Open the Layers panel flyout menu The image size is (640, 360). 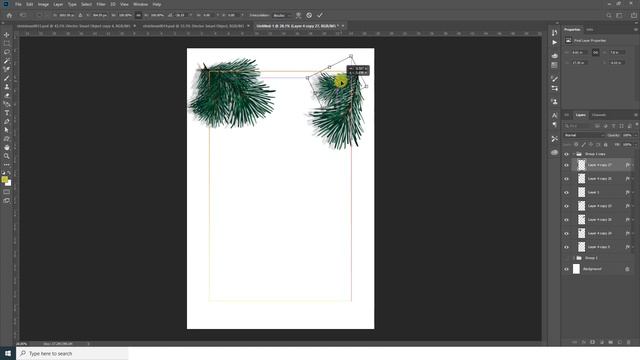[x=636, y=115]
